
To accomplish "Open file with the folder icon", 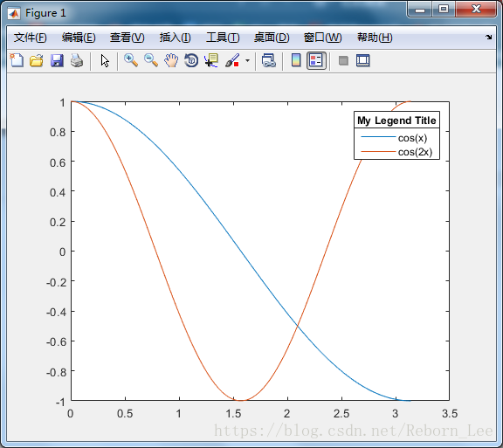I will pos(37,60).
